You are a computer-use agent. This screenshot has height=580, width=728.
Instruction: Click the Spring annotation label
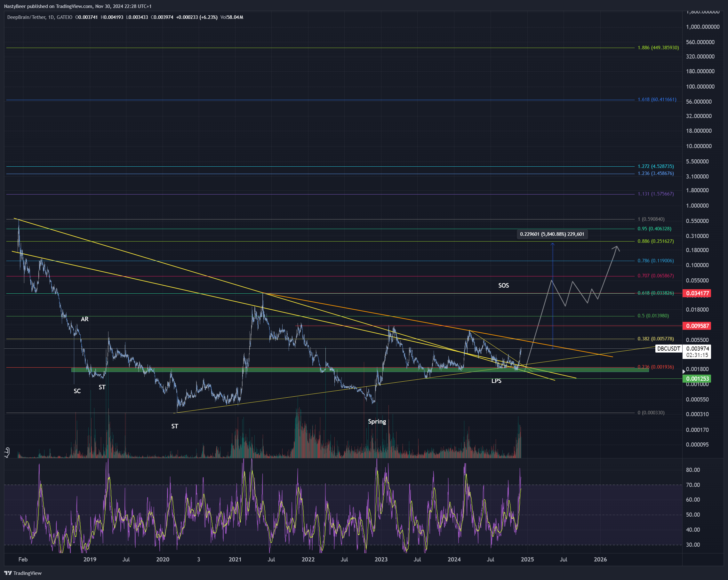pos(377,422)
